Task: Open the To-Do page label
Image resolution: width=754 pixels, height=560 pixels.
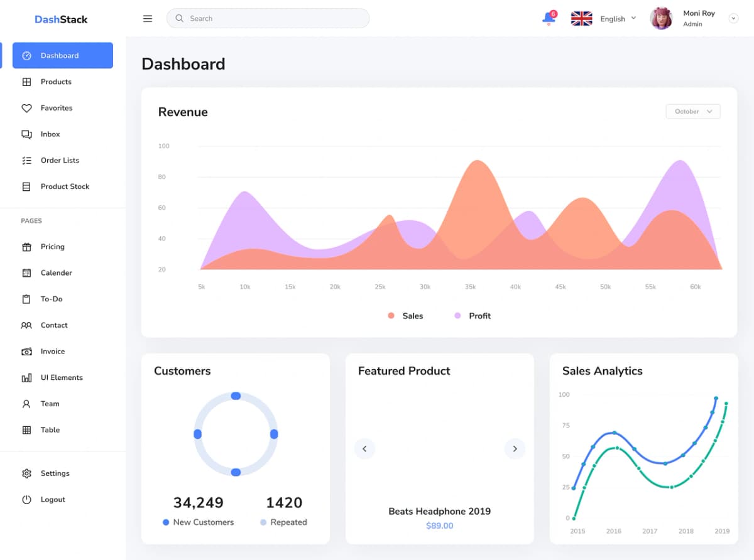Action: point(52,299)
